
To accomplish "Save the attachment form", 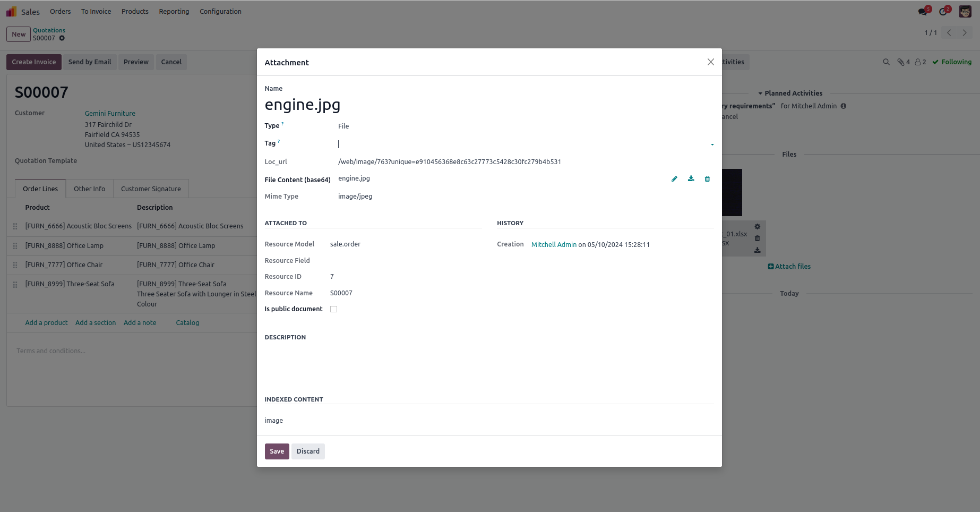I will point(277,451).
